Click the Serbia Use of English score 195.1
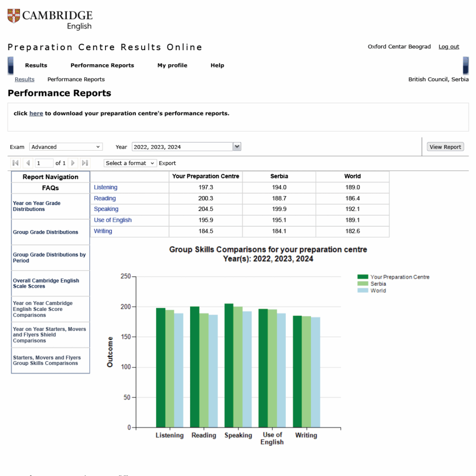The width and height of the screenshot is (476, 476). click(x=279, y=220)
